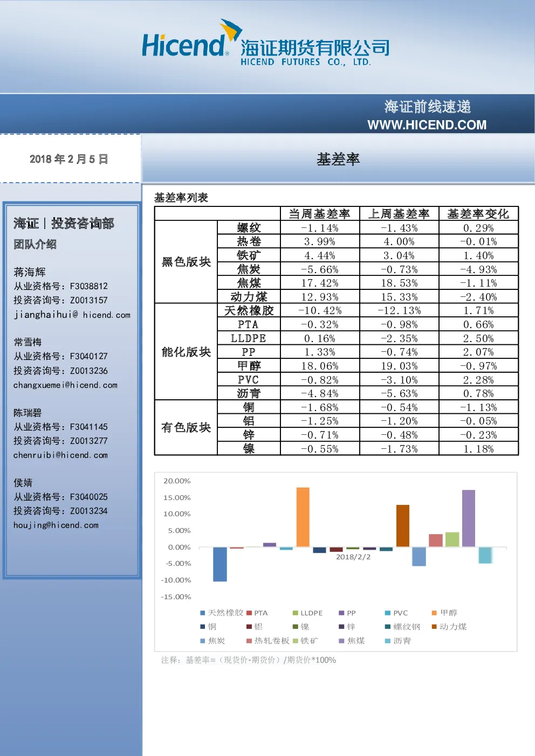Select the value 1.18% in table
This screenshot has height=756, width=535.
(x=478, y=449)
